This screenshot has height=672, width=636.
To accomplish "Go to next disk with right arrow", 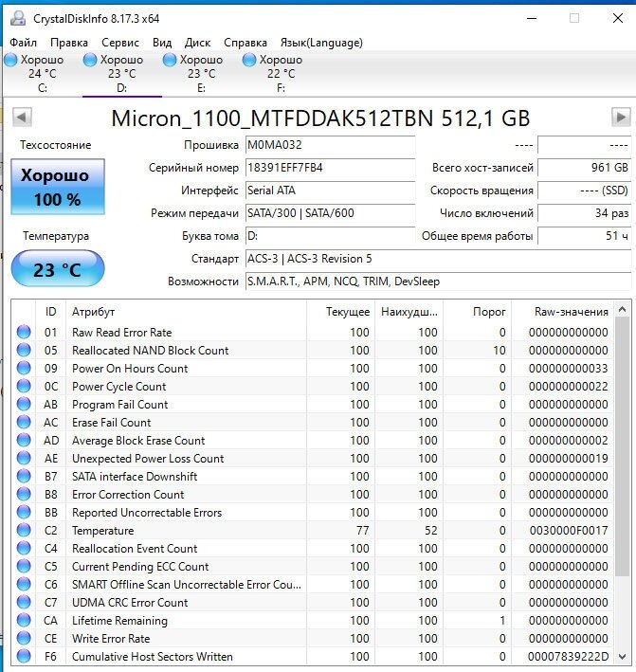I will point(621,117).
